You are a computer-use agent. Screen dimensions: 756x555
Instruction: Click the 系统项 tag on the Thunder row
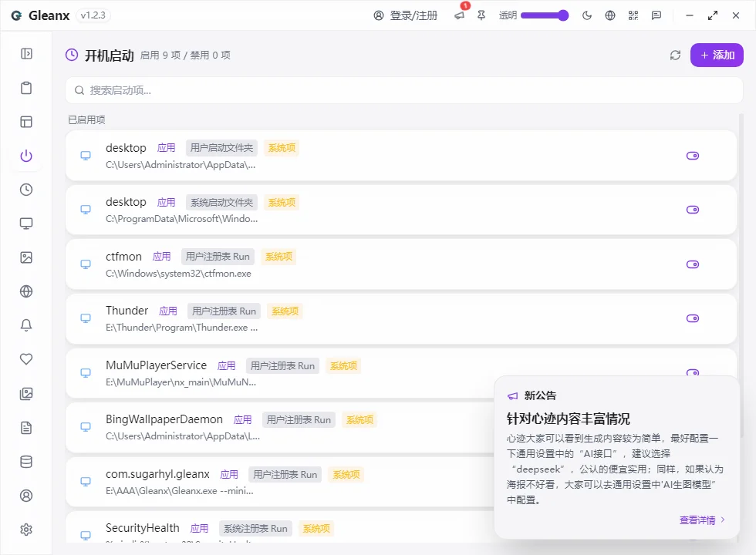click(x=285, y=311)
